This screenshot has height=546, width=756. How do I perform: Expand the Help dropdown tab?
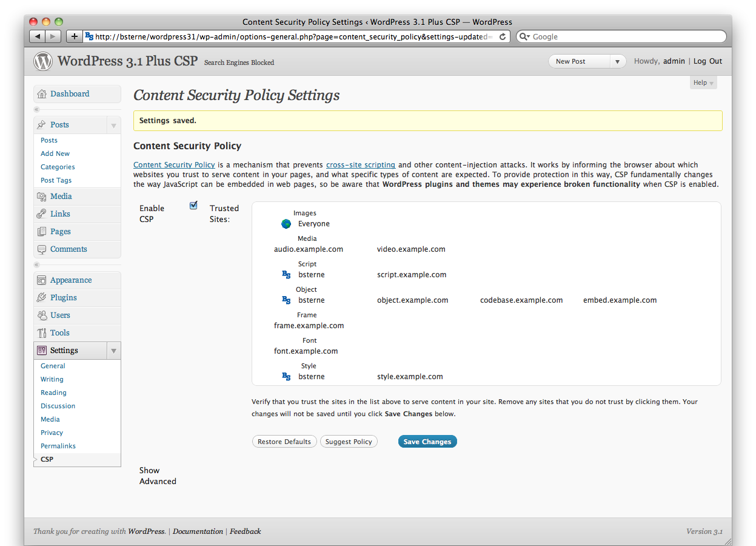coord(703,83)
